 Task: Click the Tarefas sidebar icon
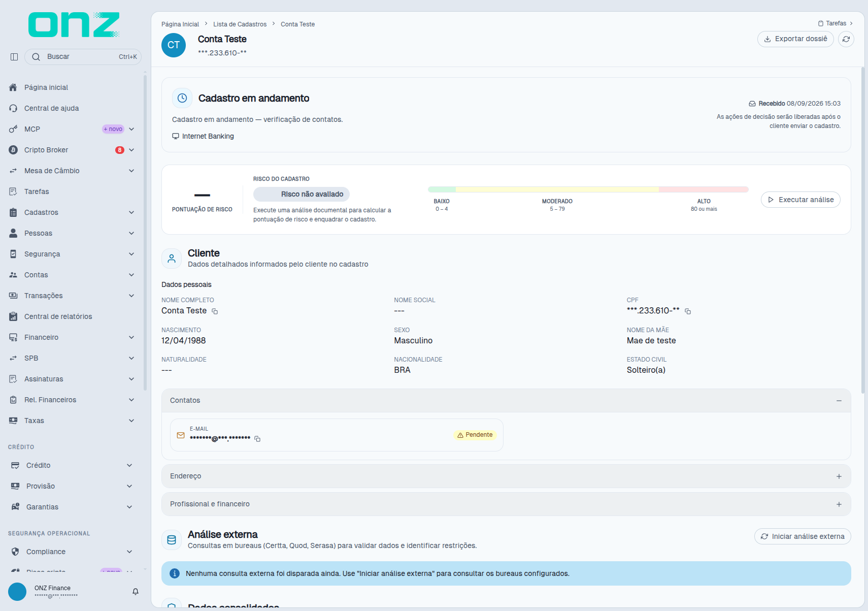point(13,191)
